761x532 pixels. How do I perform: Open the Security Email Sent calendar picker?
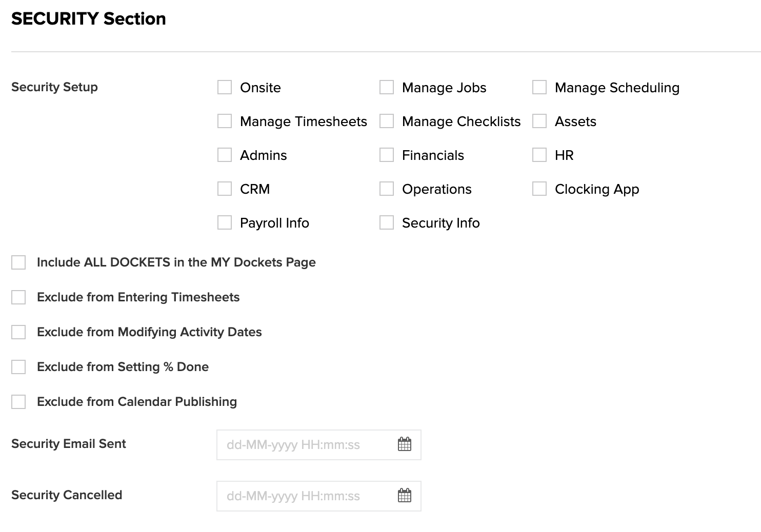pyautogui.click(x=405, y=445)
